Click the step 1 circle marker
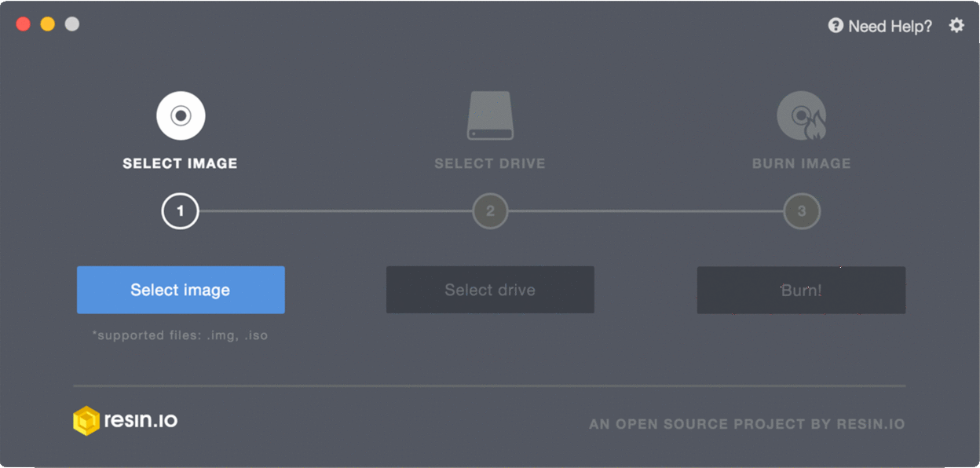The width and height of the screenshot is (980, 468). (180, 211)
